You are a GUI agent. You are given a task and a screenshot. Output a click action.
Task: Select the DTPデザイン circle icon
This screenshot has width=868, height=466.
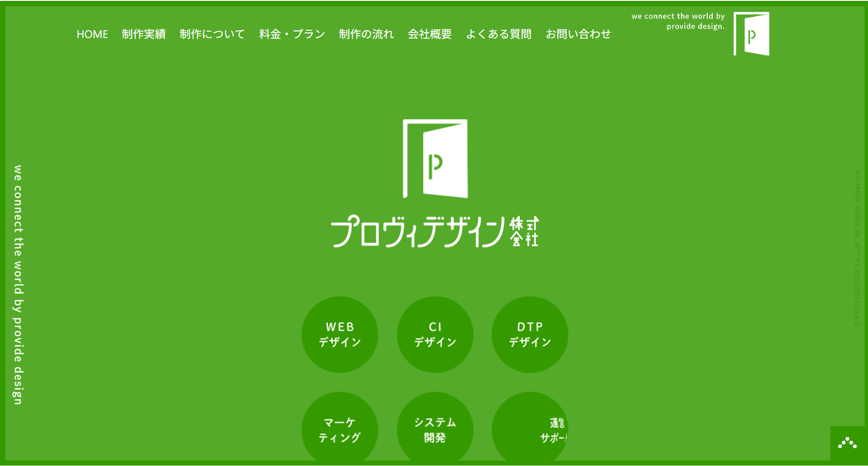[x=529, y=334]
